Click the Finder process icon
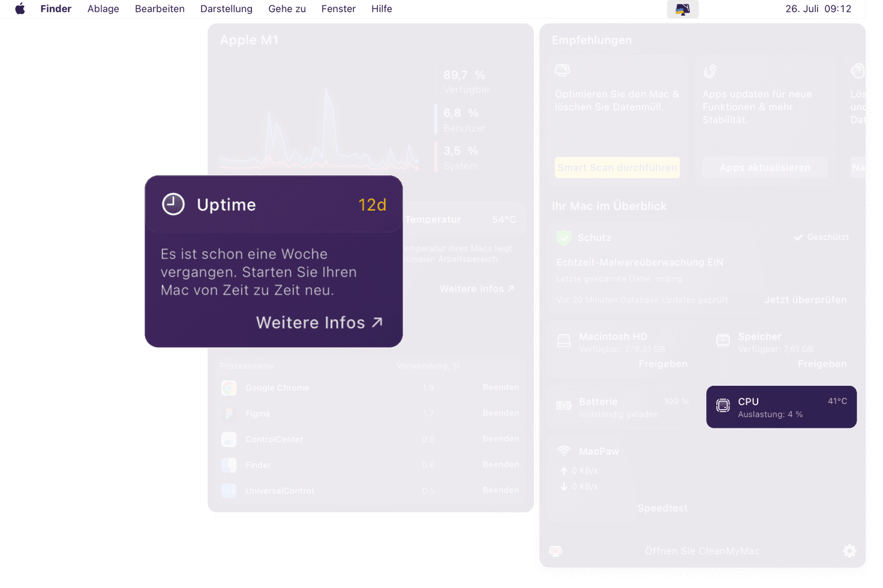This screenshot has height=588, width=883. [229, 465]
